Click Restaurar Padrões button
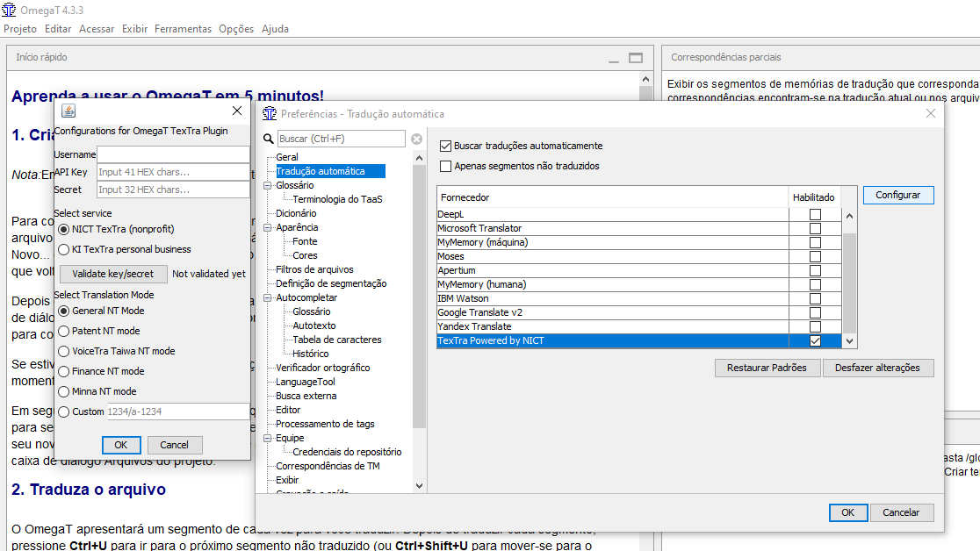Viewport: 980px width, 551px height. pyautogui.click(x=767, y=368)
